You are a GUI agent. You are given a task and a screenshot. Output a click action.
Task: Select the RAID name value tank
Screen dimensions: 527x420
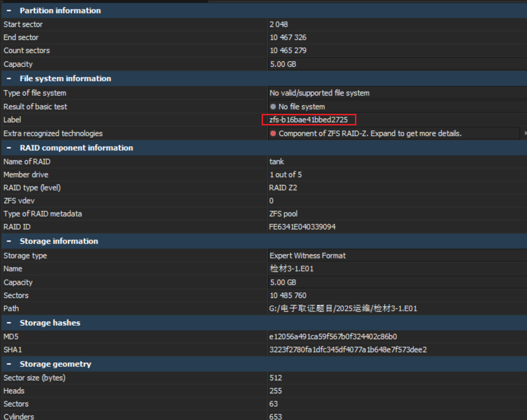point(277,162)
